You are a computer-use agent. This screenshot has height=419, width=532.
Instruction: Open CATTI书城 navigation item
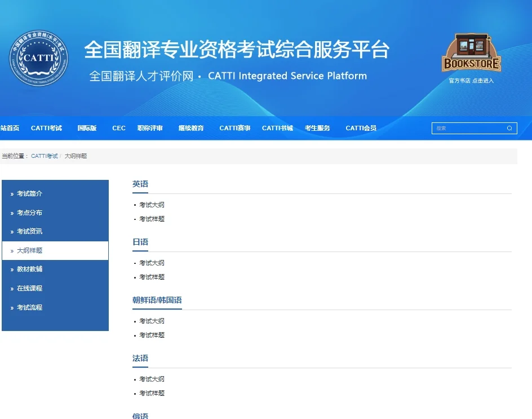pos(277,128)
